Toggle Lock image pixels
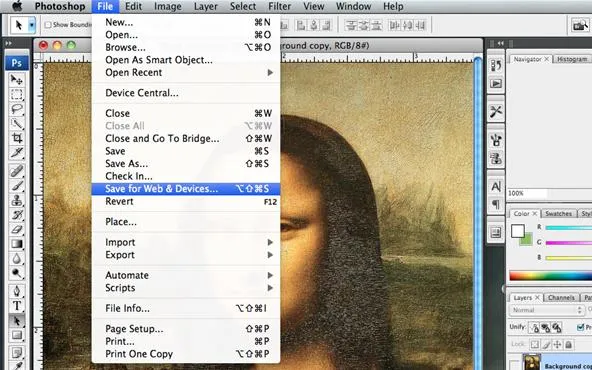This screenshot has height=370, width=592. (x=546, y=344)
